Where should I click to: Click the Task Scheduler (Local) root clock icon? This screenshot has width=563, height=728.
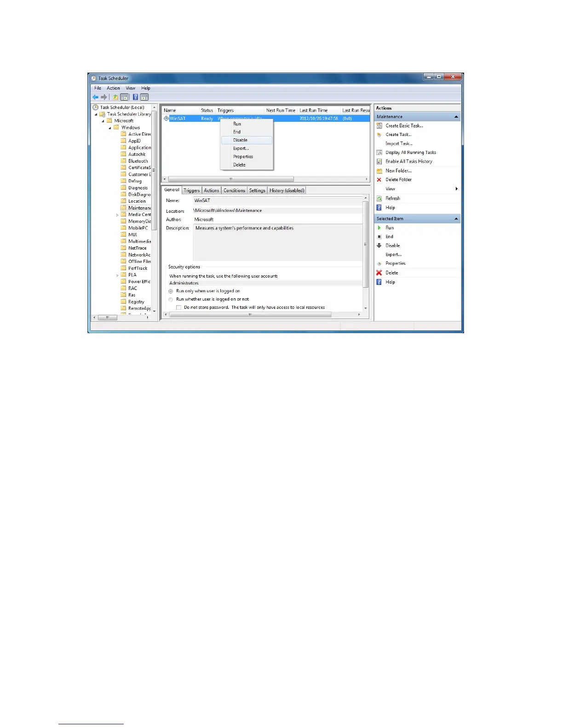click(96, 107)
